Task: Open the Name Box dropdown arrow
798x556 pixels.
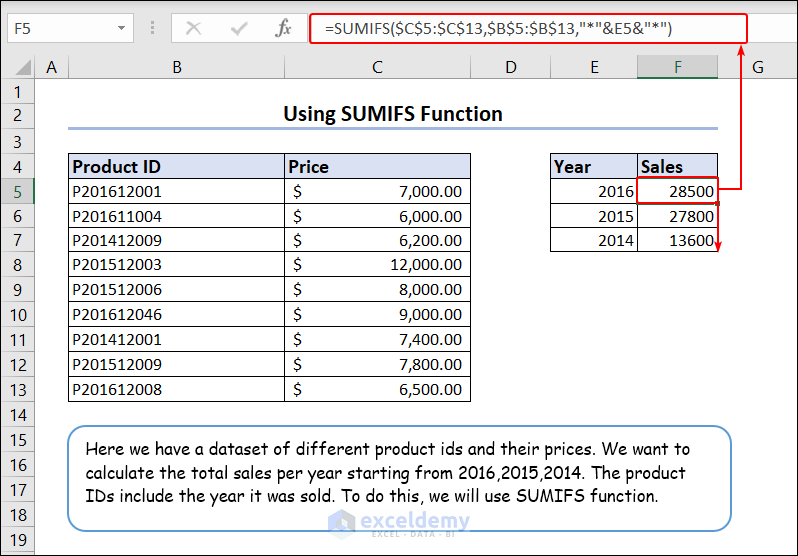Action: click(x=121, y=29)
